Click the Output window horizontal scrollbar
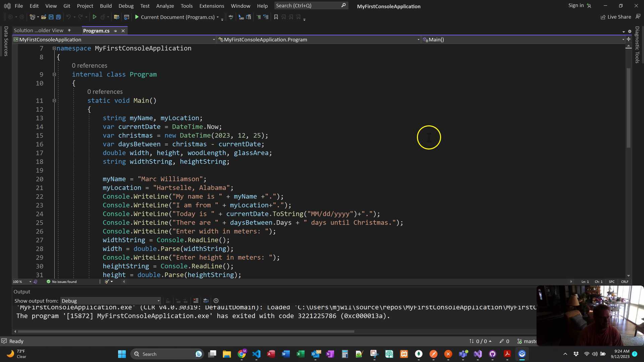Screen dimensions: 644x362 coord(186,331)
